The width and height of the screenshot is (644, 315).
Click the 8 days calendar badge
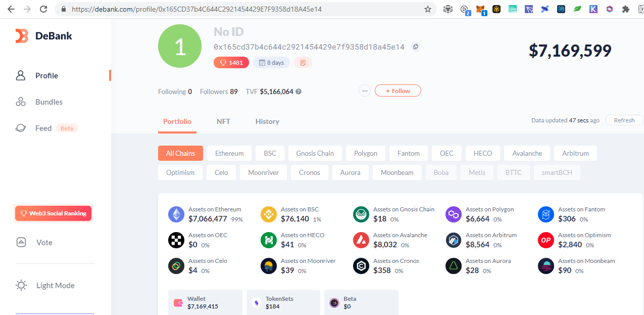(271, 63)
